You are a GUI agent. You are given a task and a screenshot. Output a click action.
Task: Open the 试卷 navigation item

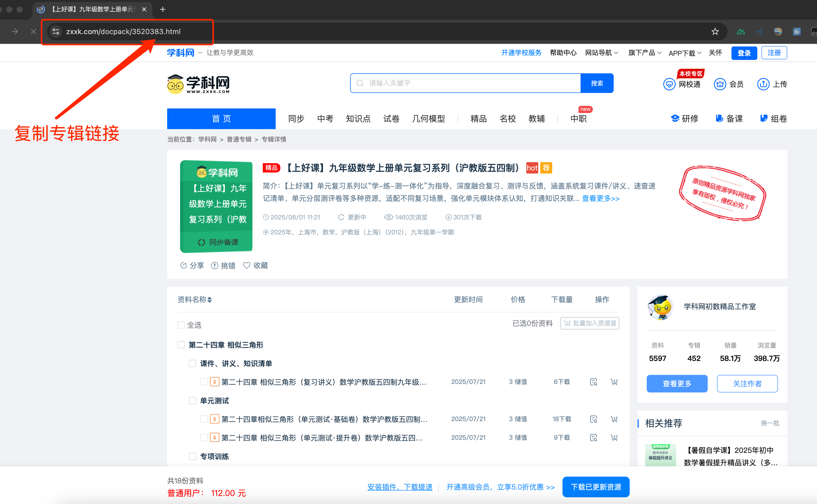pos(391,119)
